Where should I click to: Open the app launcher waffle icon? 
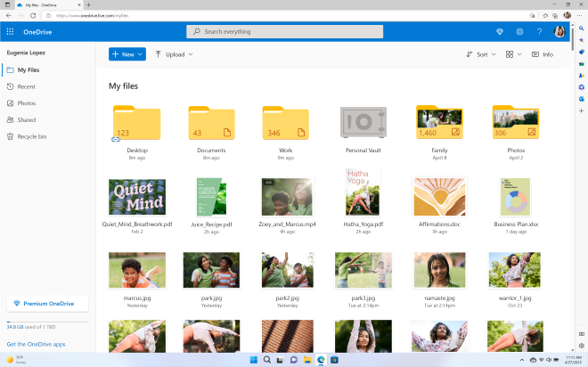(x=10, y=32)
